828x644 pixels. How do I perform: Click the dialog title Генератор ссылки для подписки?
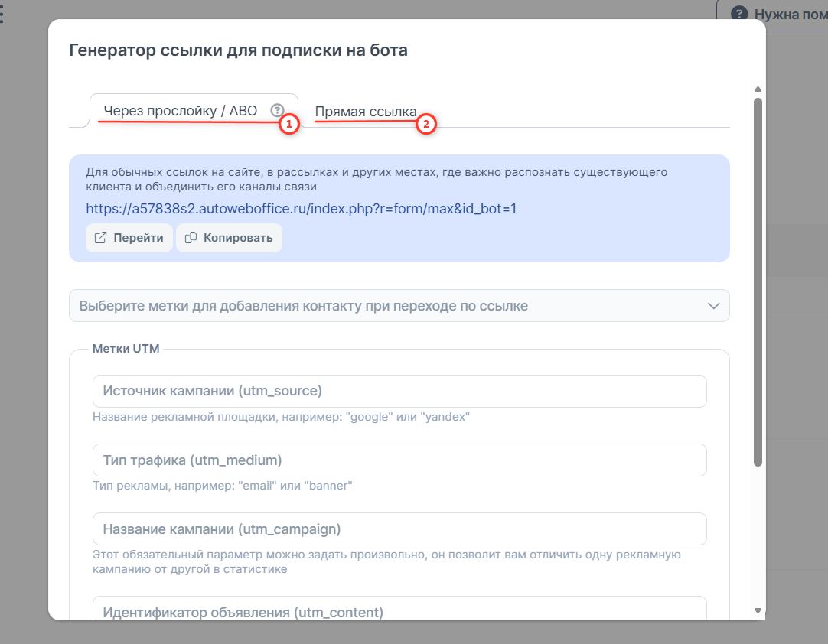click(x=238, y=50)
